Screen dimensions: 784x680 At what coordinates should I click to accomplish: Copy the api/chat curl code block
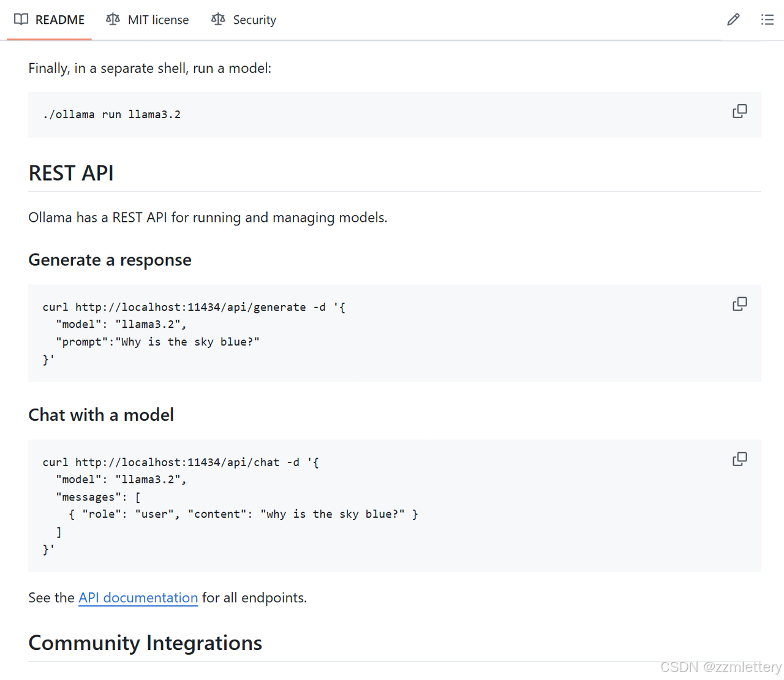click(x=740, y=459)
